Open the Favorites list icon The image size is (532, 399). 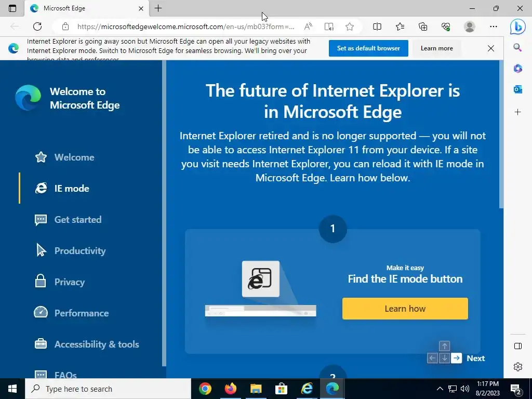point(400,26)
